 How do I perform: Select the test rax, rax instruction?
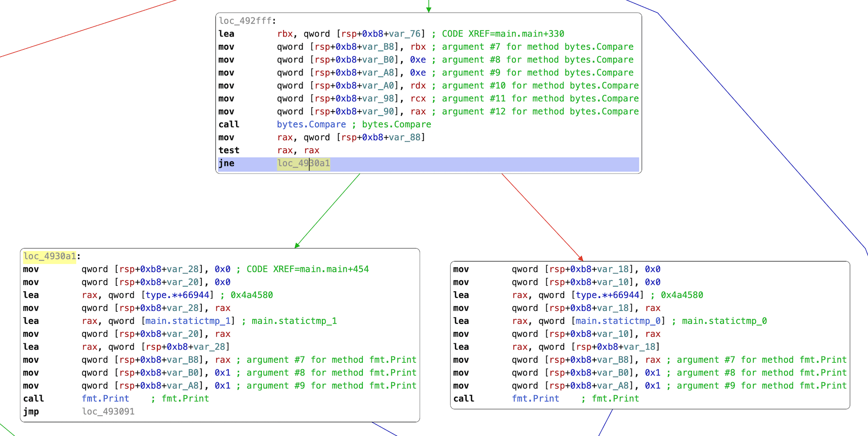point(268,150)
